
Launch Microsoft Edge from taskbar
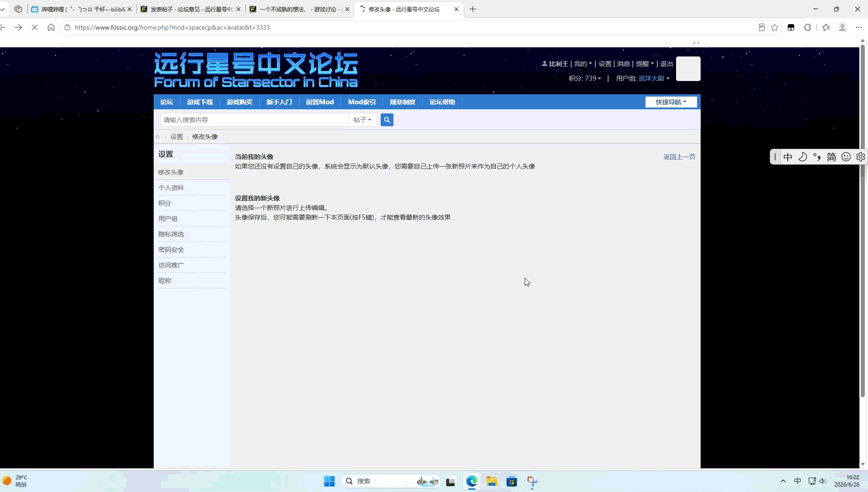tap(471, 481)
